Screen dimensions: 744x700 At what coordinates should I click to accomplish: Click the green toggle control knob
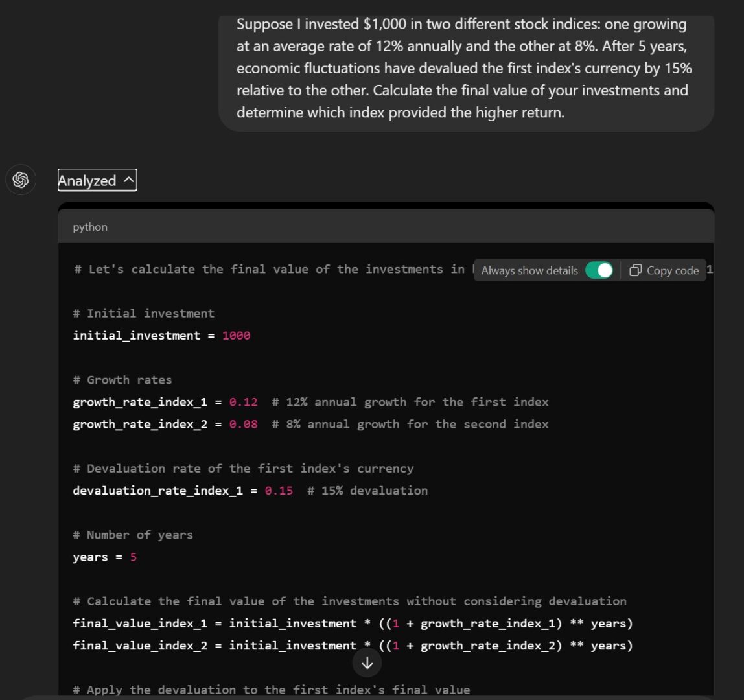click(604, 270)
